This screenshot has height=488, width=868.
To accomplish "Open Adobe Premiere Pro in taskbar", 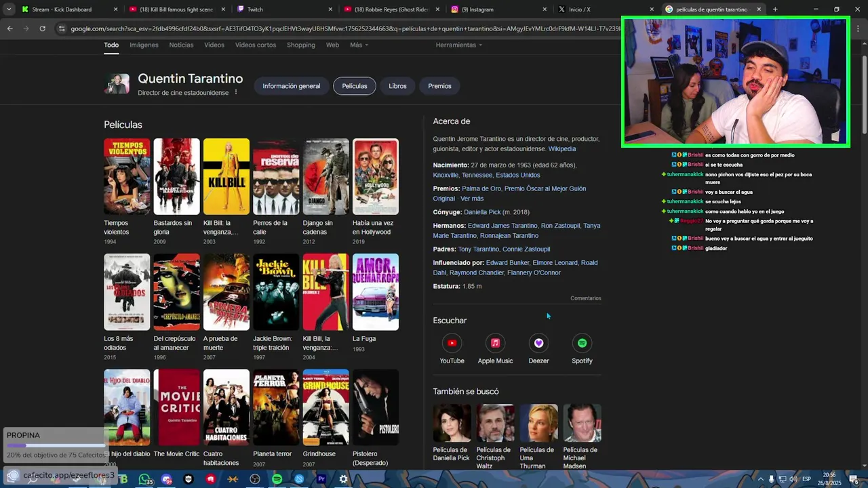I will click(321, 479).
